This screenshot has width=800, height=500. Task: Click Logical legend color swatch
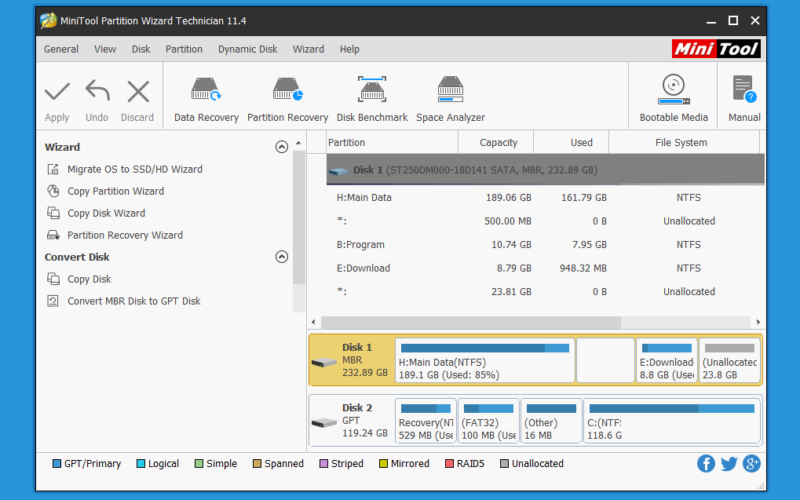click(141, 464)
